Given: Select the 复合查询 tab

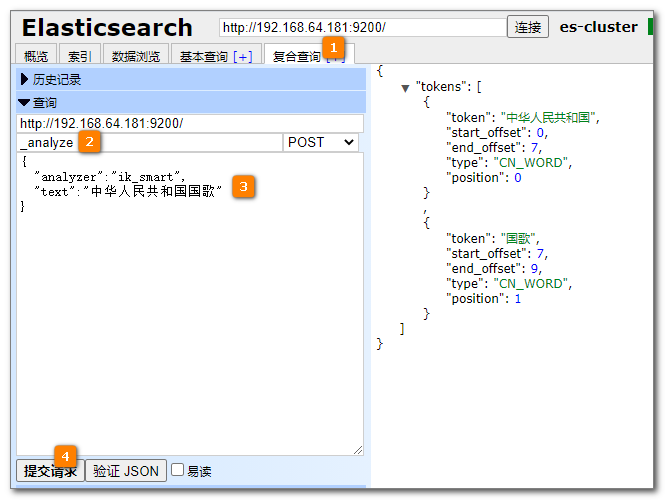Looking at the screenshot, I should [x=296, y=56].
